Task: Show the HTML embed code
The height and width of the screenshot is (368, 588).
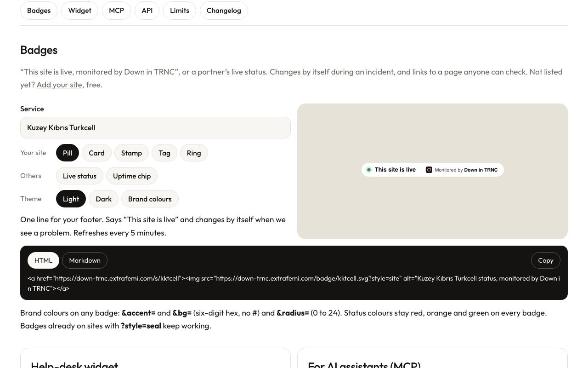Action: coord(44,260)
